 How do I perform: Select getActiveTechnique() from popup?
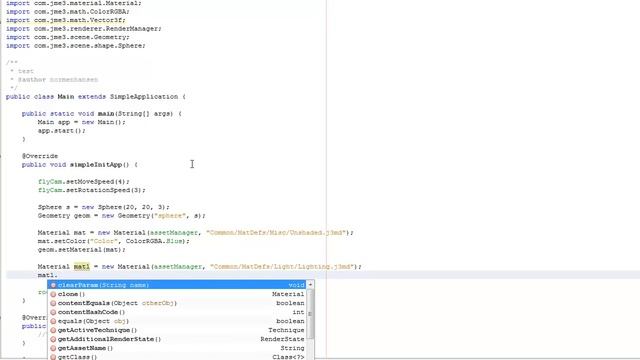point(177,330)
